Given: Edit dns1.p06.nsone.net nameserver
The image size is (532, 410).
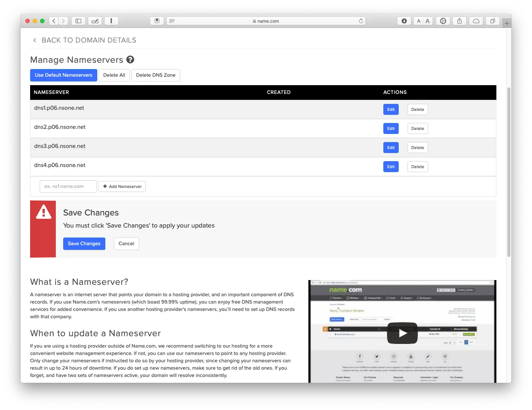Looking at the screenshot, I should [x=391, y=109].
